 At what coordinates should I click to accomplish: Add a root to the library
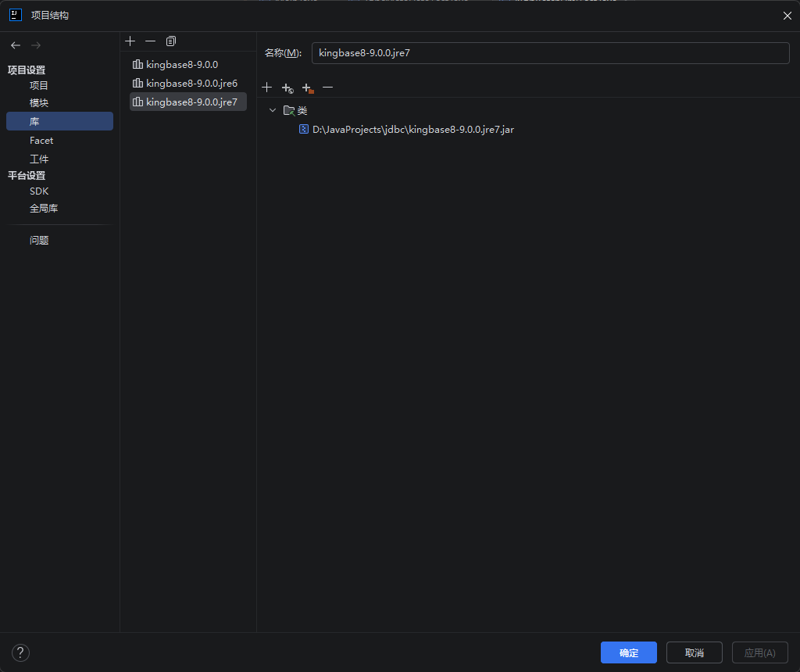267,88
